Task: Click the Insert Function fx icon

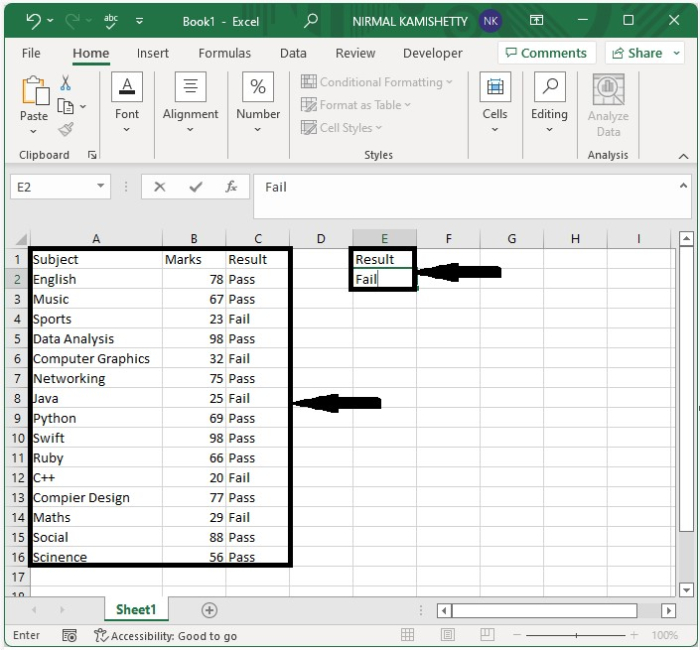Action: coord(231,187)
